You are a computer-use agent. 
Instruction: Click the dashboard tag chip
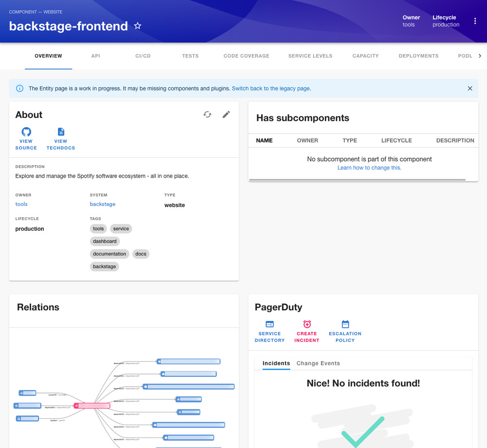105,241
